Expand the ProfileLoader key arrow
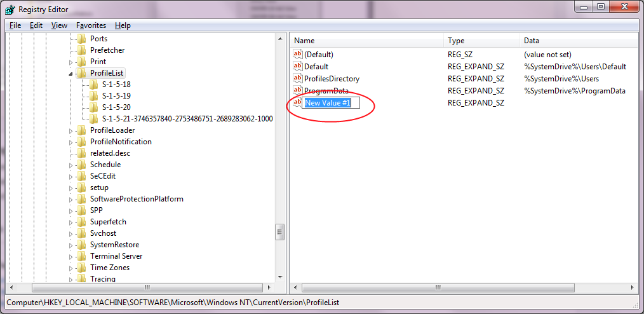 click(x=70, y=131)
